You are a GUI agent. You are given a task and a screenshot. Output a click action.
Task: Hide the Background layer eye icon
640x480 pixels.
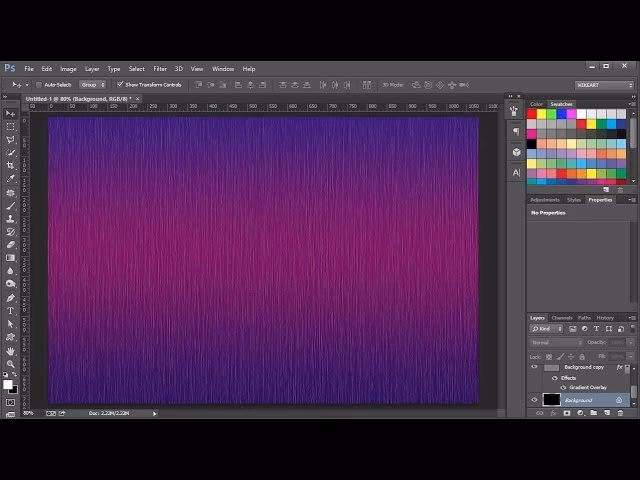534,400
